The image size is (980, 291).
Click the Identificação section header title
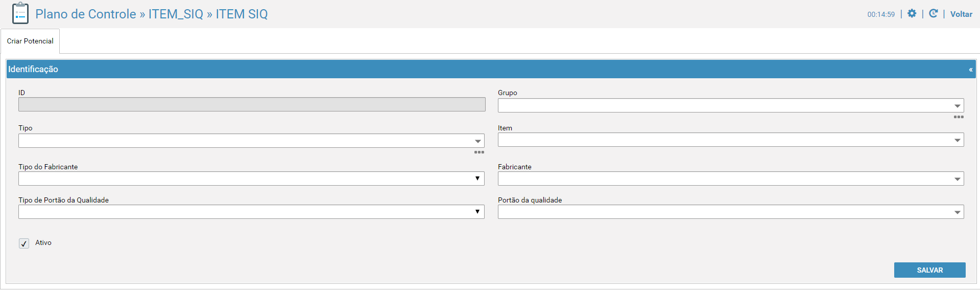[x=33, y=69]
